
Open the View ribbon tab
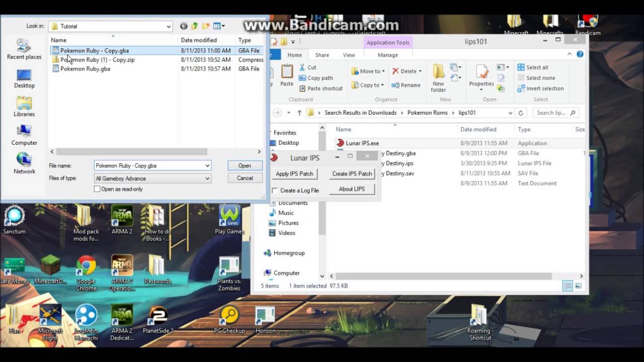(349, 55)
